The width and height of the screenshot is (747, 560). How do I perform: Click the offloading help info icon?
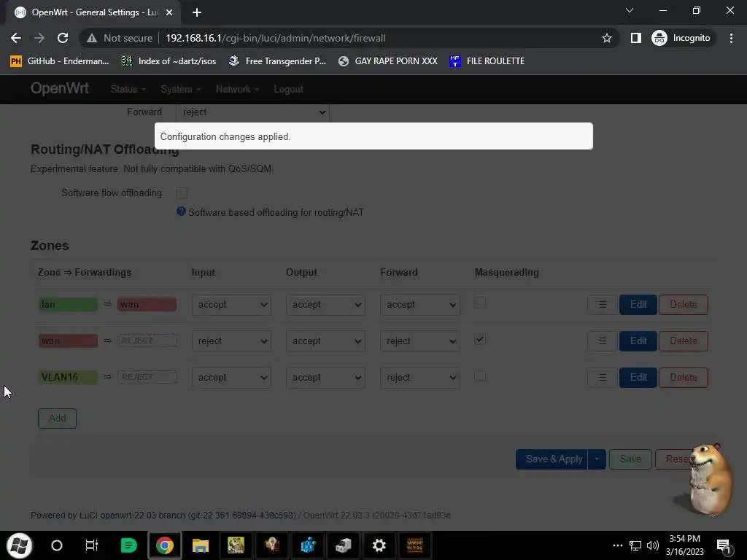(181, 211)
